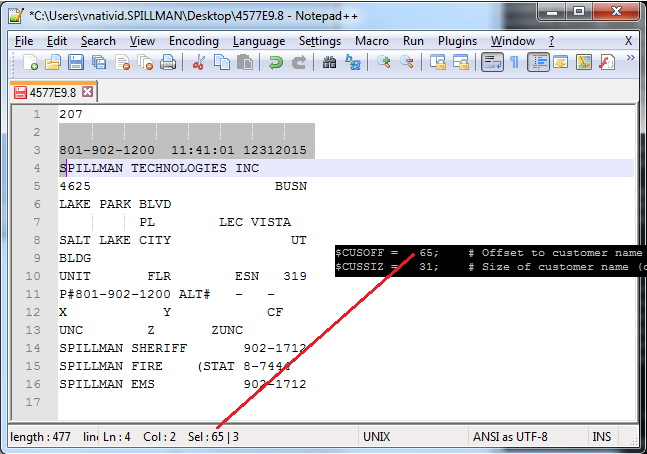The height and width of the screenshot is (454, 647).
Task: Zoom in with the magnifier plus icon
Action: 384,62
